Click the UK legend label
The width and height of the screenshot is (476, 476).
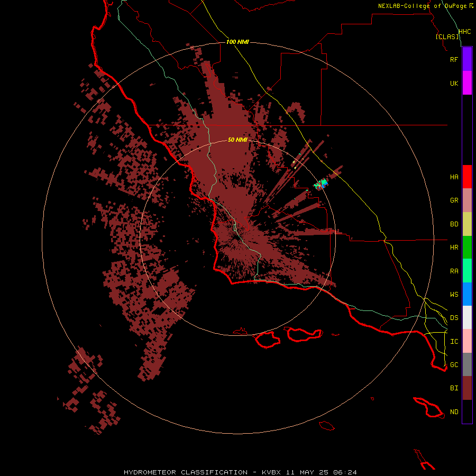(x=454, y=83)
